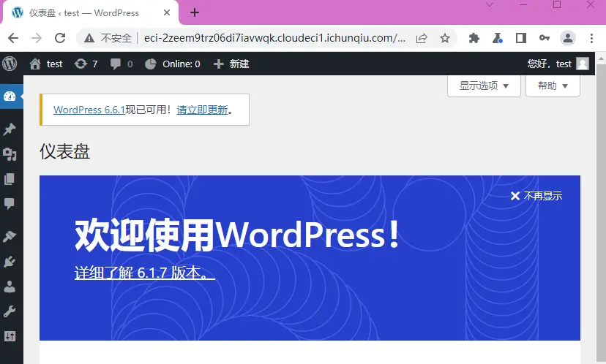Click the user avatar in admin bar
Image resolution: width=606 pixels, height=364 pixels.
583,64
